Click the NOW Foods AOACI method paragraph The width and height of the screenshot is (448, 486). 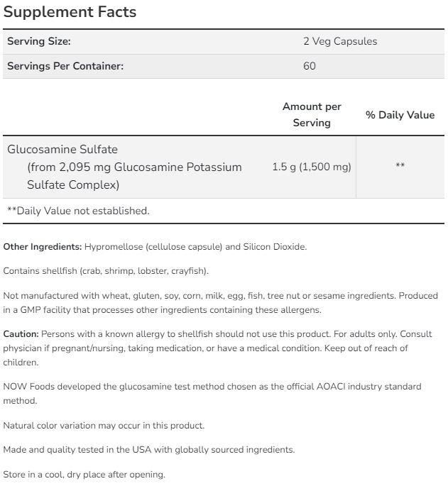click(212, 393)
